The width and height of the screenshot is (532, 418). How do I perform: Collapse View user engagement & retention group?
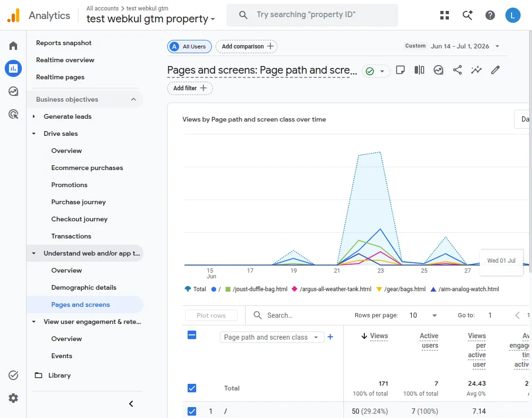[x=34, y=322]
